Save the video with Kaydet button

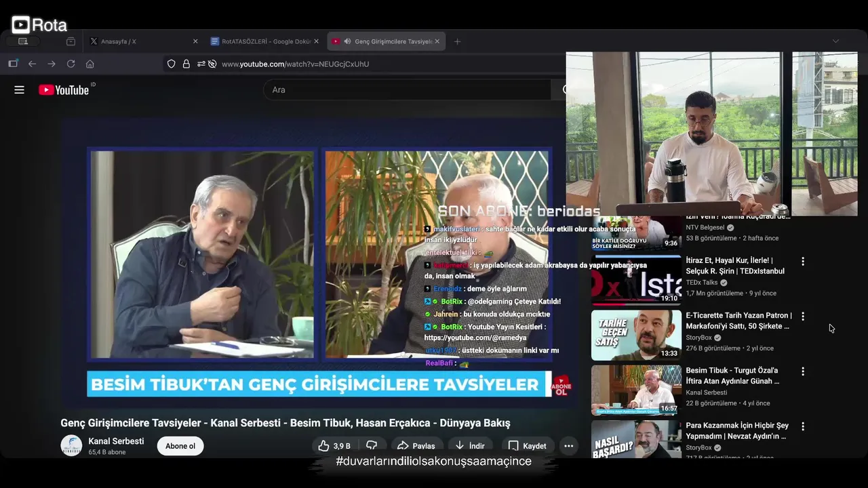[x=527, y=446]
